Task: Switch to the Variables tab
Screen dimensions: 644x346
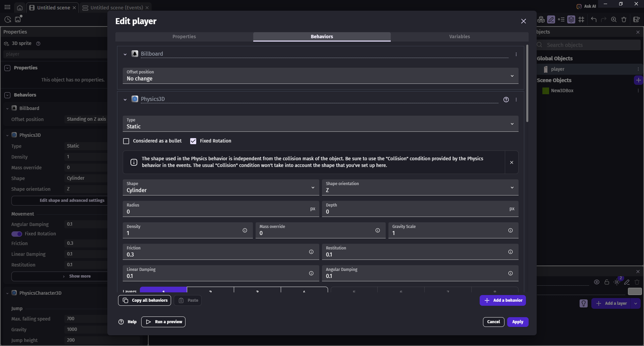Action: tap(459, 37)
